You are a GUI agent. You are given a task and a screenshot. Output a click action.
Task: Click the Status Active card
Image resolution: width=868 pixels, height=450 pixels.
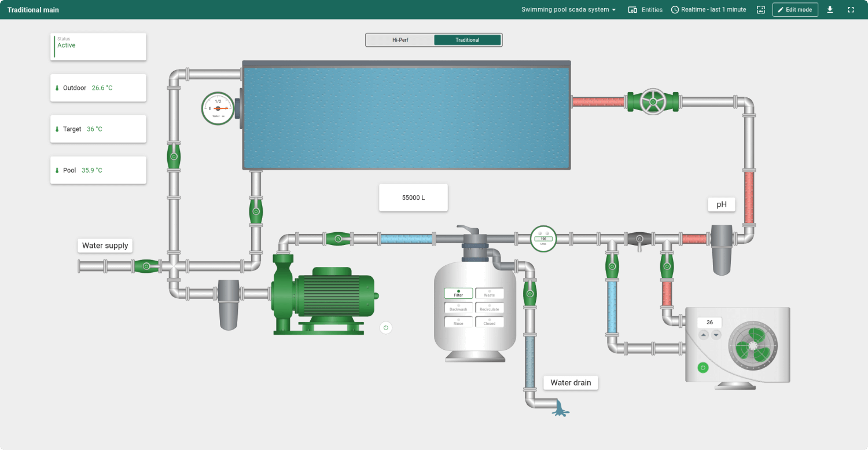pyautogui.click(x=98, y=46)
